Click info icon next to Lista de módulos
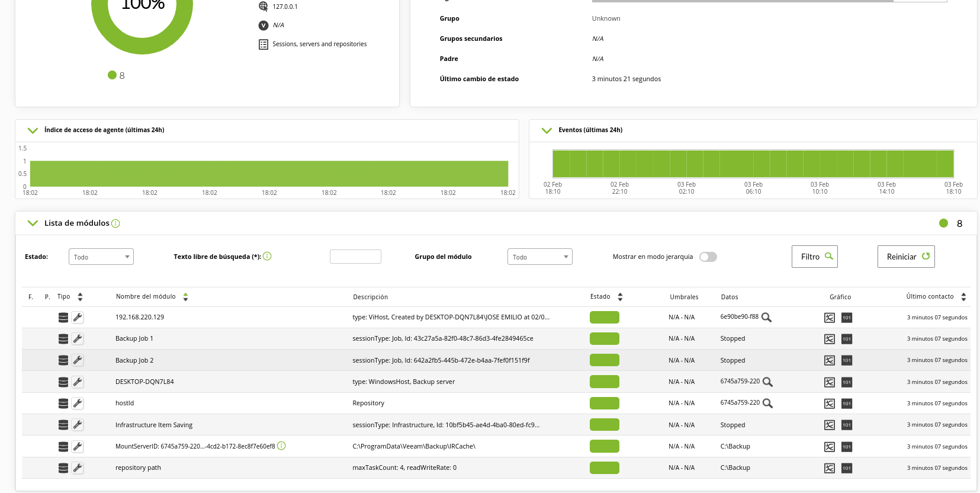This screenshot has width=980, height=493. tap(115, 223)
